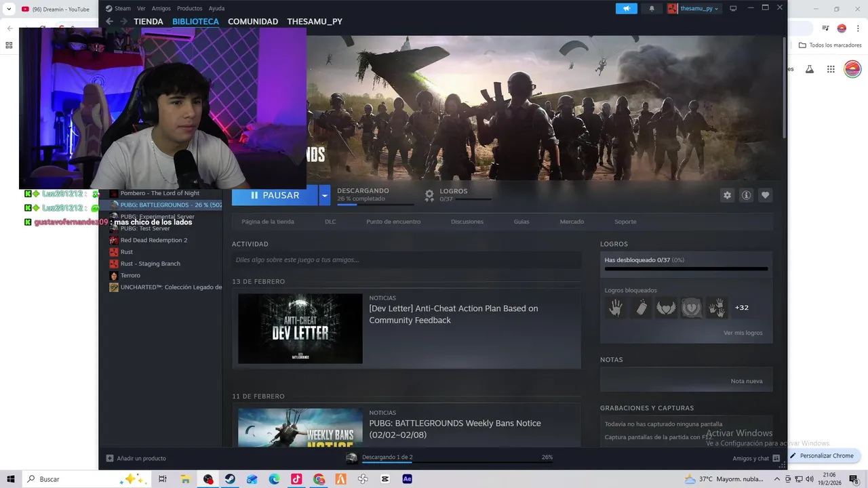Open Google account avatar in Chrome page
This screenshot has width=868, height=488.
click(x=852, y=69)
